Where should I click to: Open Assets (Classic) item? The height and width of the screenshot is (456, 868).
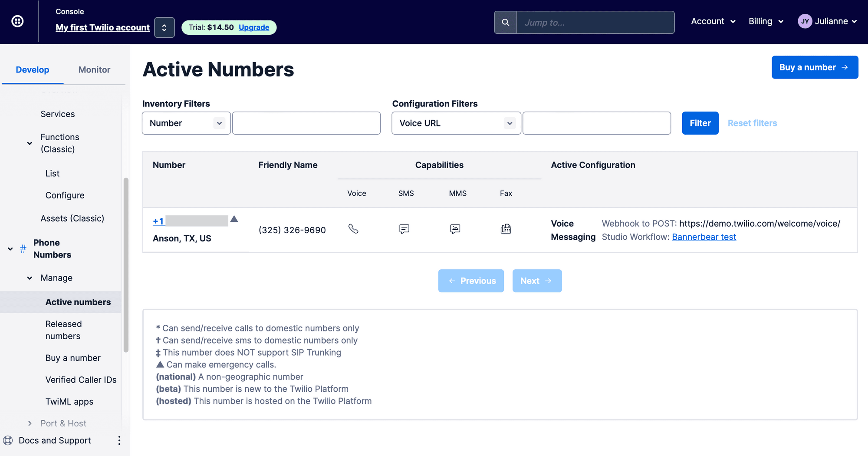pos(72,218)
